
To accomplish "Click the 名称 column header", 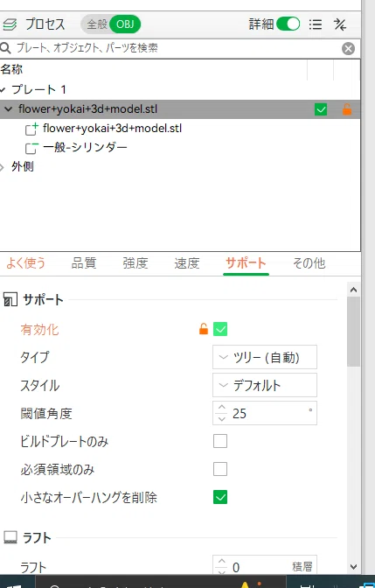I will click(x=11, y=69).
